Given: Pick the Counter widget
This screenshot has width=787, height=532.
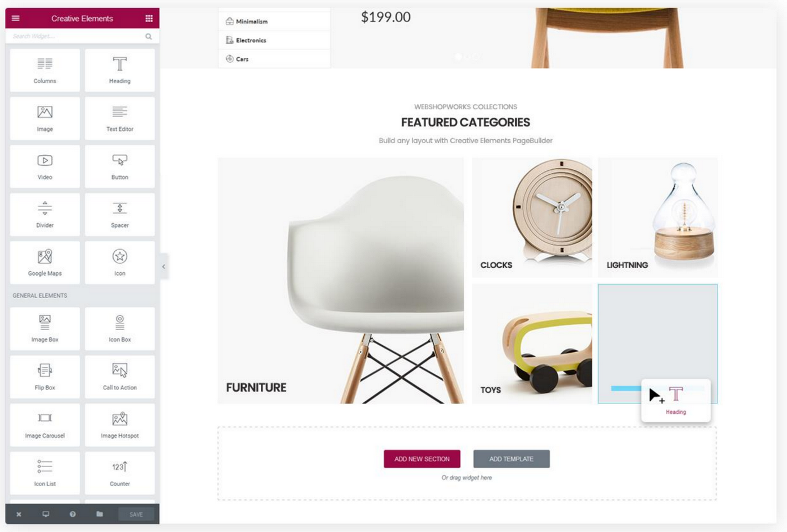Looking at the screenshot, I should 119,473.
